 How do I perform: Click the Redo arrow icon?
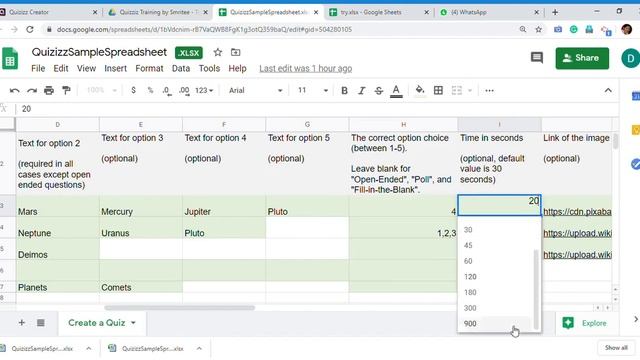[32, 90]
